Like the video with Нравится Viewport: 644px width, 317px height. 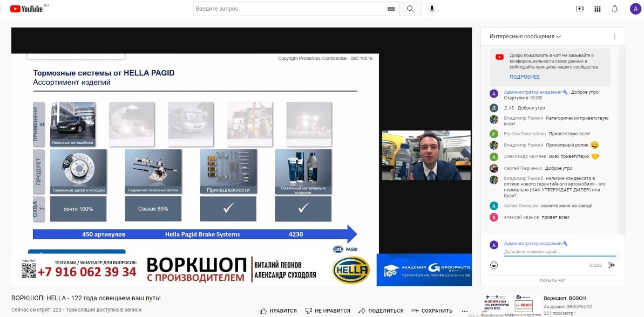pyautogui.click(x=279, y=311)
